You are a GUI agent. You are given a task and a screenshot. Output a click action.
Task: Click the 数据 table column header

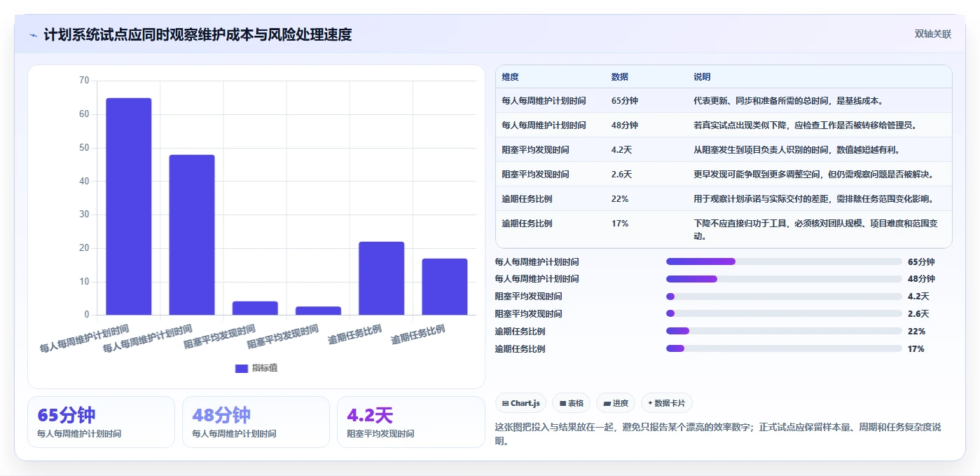[x=620, y=77]
